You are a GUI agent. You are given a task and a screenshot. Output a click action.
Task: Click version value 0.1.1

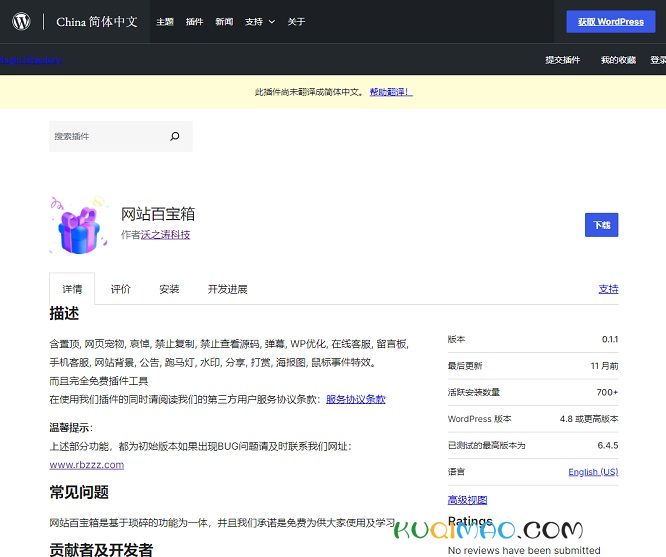pyautogui.click(x=610, y=339)
